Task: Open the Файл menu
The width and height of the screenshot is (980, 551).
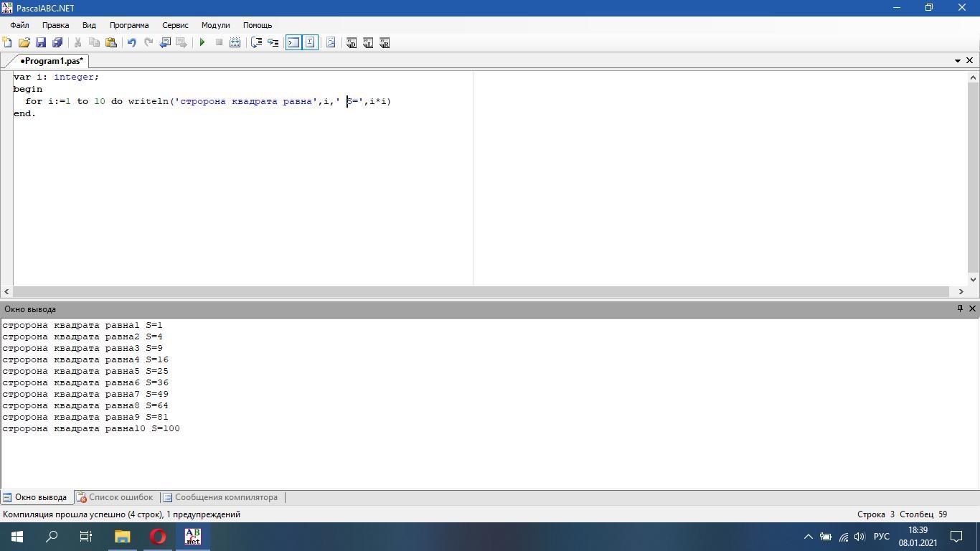Action: pyautogui.click(x=19, y=25)
